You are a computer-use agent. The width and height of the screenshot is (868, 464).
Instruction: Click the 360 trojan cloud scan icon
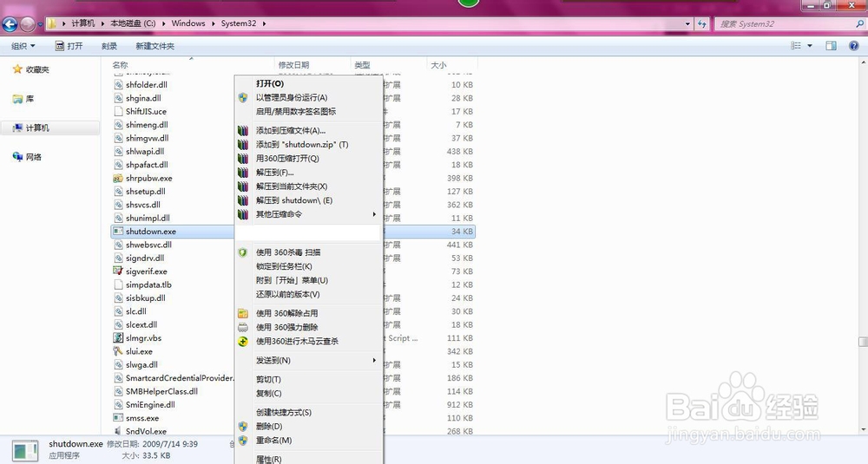point(243,341)
